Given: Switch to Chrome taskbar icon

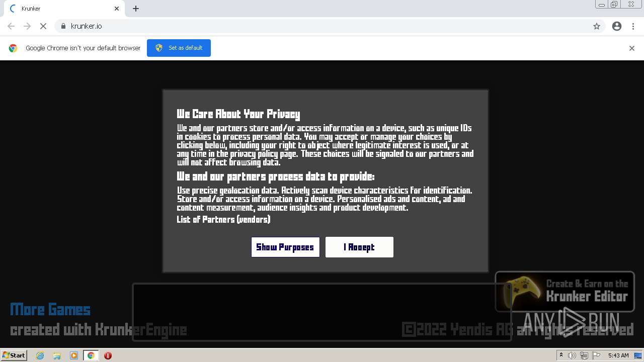Looking at the screenshot, I should point(91,355).
